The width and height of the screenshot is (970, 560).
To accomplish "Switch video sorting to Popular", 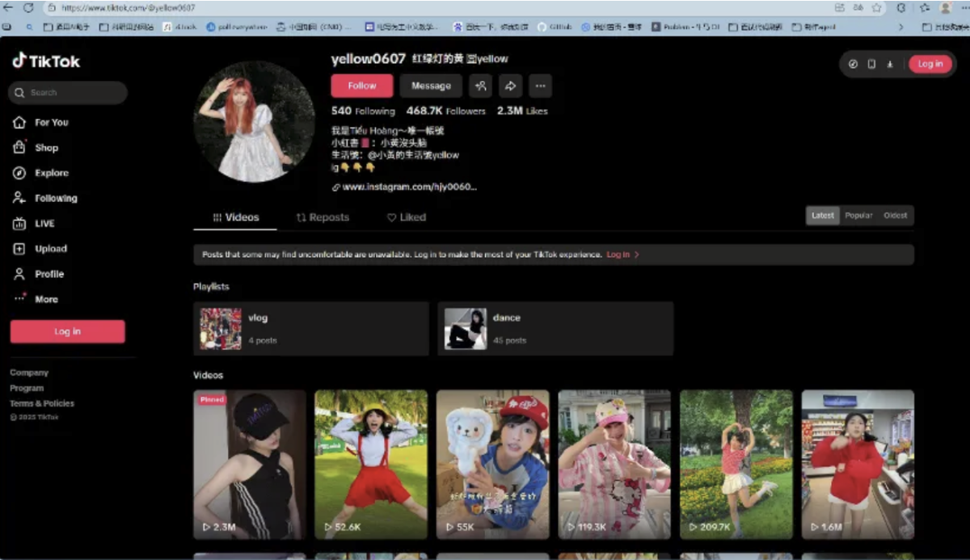I will tap(858, 216).
